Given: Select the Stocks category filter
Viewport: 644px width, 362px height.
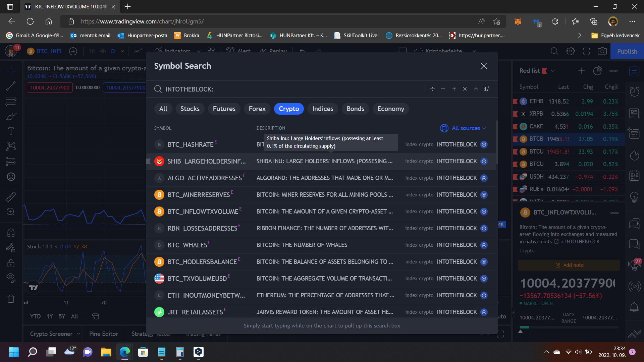Looking at the screenshot, I should click(x=190, y=109).
